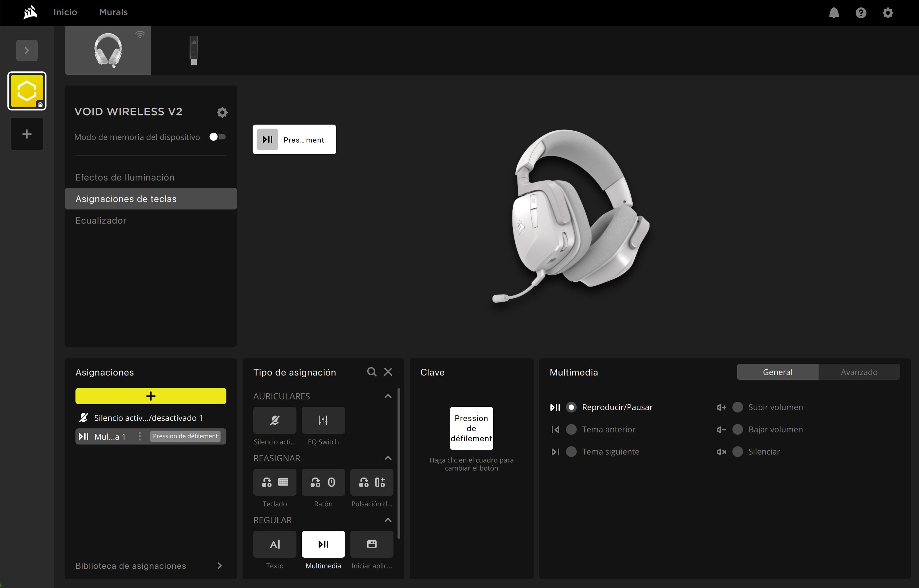Switch to the Avanzado tab
Viewport: 919px width, 588px height.
(x=859, y=372)
